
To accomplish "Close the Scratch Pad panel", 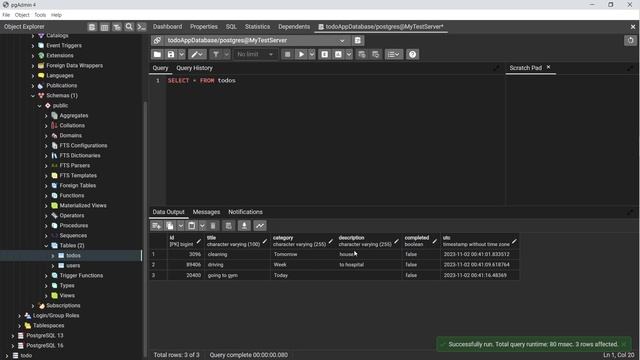I will coord(549,67).
